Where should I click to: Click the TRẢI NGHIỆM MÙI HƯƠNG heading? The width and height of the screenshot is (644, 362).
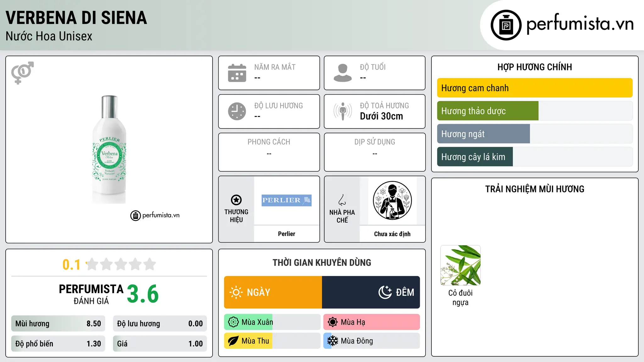click(x=535, y=189)
